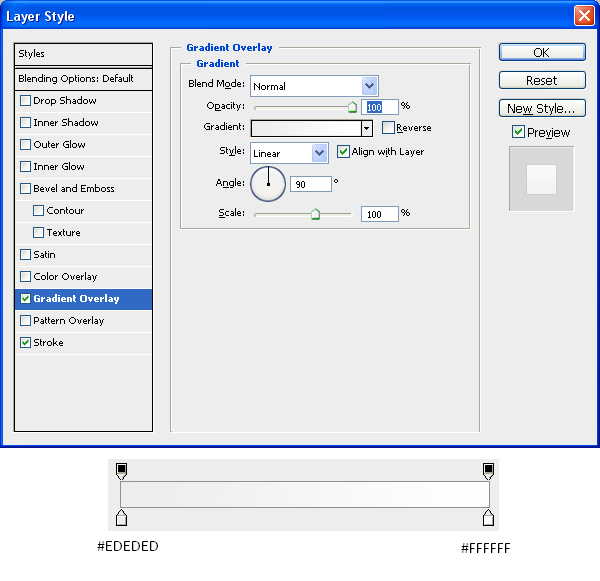The image size is (600, 581).
Task: Focus the Opacity percentage field
Action: coord(380,107)
